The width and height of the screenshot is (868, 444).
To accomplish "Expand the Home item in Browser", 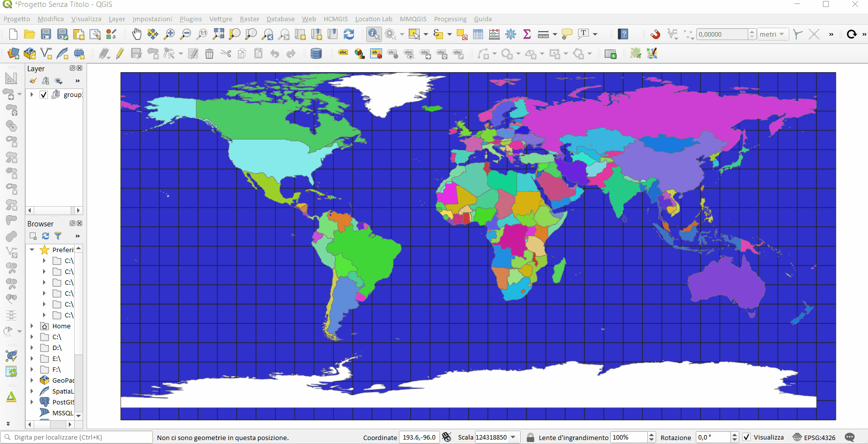I will [x=32, y=326].
